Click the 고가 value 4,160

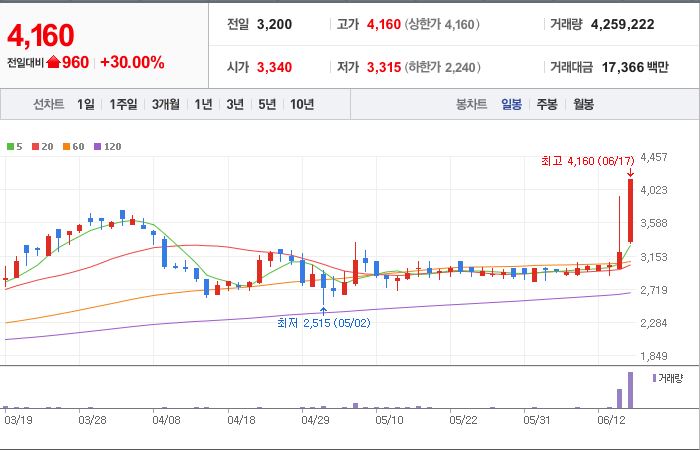383,24
